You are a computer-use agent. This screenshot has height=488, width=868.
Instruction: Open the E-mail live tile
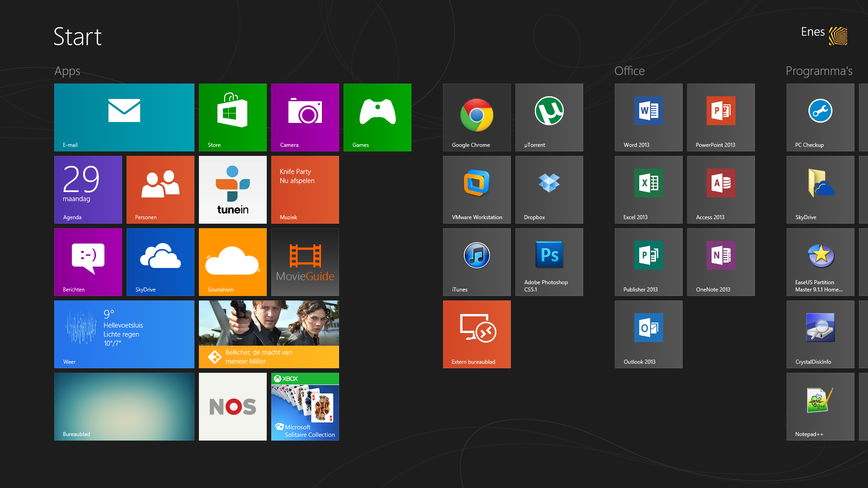124,117
